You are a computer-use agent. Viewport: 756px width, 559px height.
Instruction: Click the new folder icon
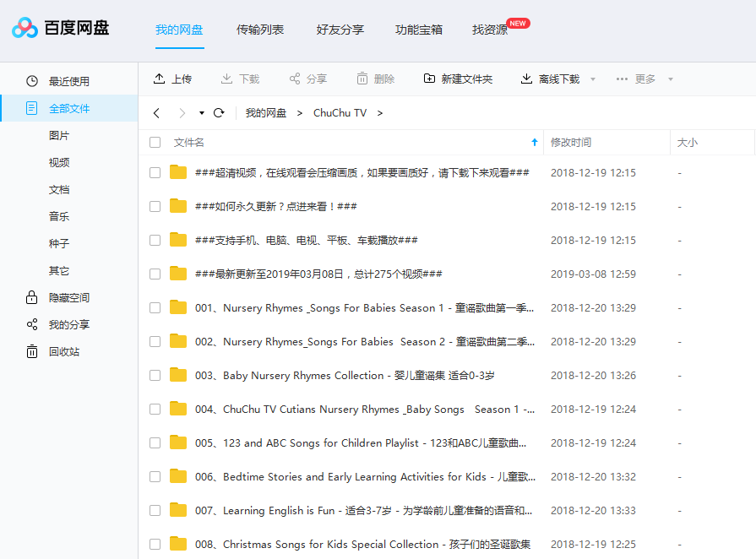[x=429, y=79]
